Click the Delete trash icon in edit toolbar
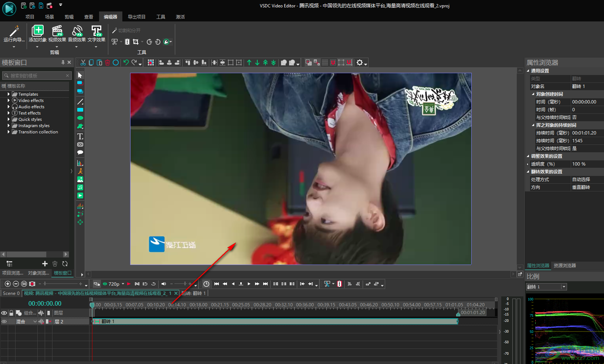The width and height of the screenshot is (604, 364). tap(108, 63)
